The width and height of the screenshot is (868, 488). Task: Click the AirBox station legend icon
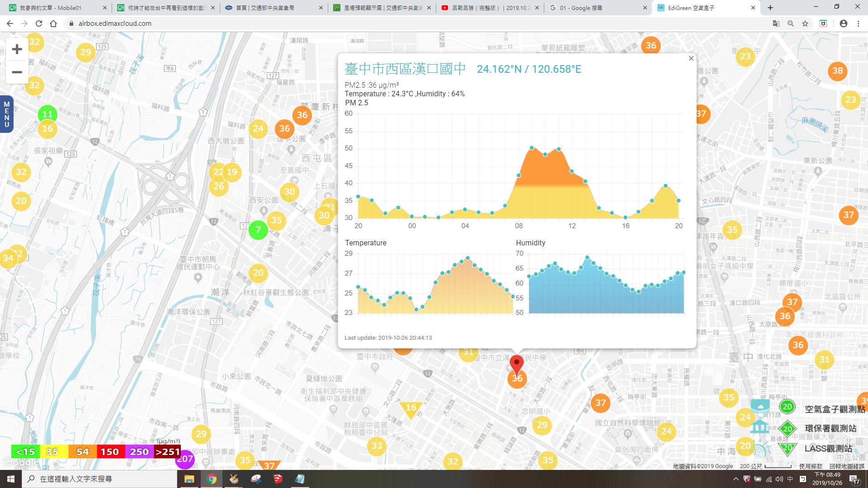point(787,407)
